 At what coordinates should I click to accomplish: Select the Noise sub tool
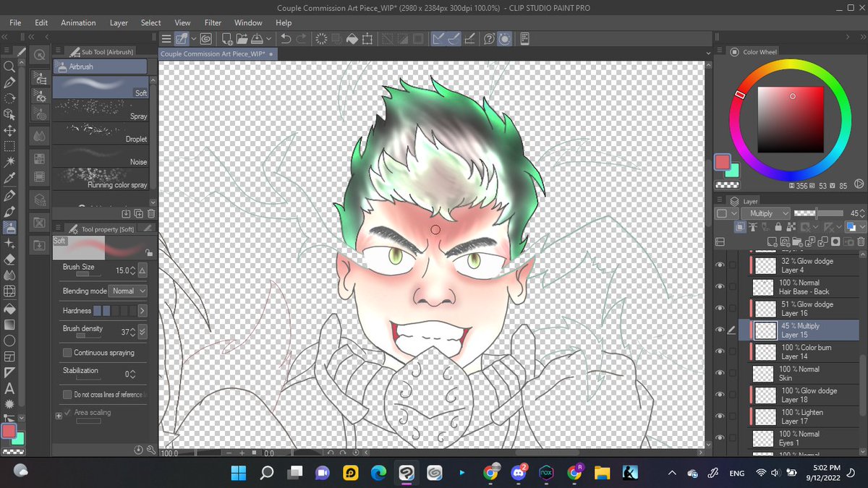coord(101,156)
